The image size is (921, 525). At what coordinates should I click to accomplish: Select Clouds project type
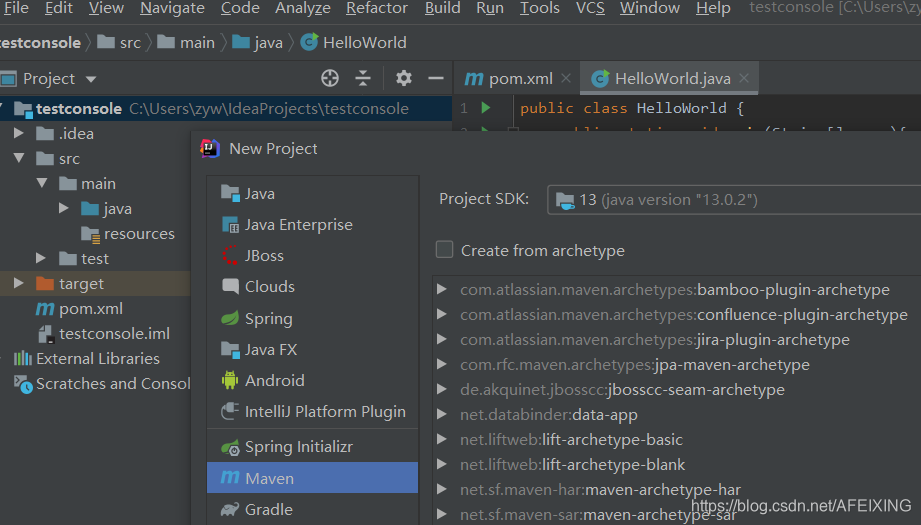[x=312, y=287]
